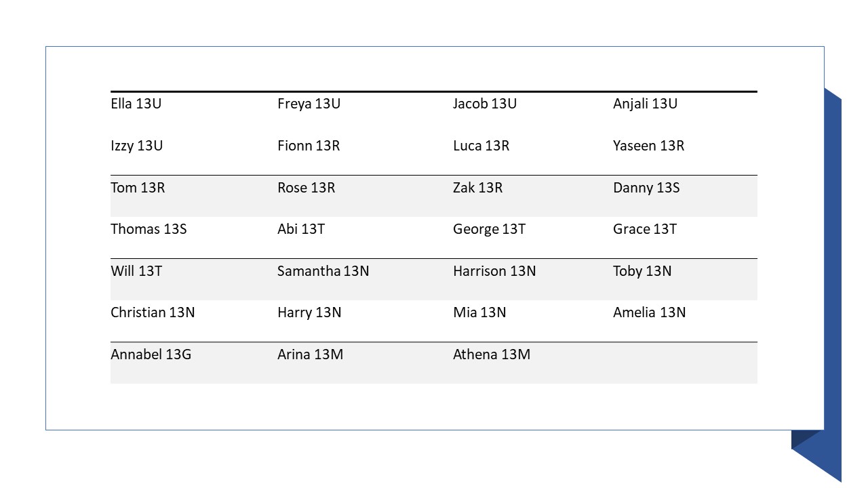Image resolution: width=868 pixels, height=488 pixels.
Task: Select the Danny 13S entry
Action: point(646,188)
